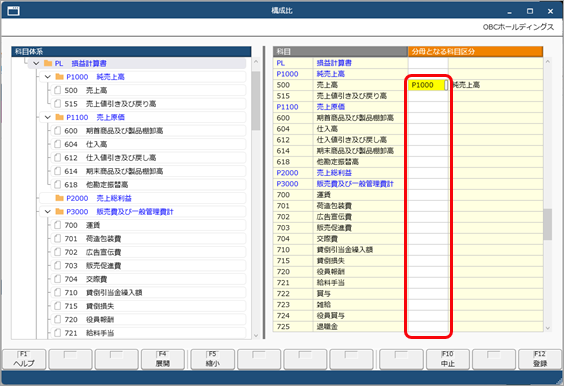Image resolution: width=564 pixels, height=386 pixels.
Task: Click the denominator cell for row 604 仕入高
Action: pos(428,129)
